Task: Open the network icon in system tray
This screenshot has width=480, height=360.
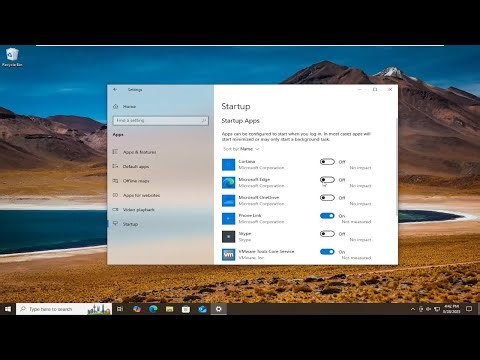Action: [x=437, y=309]
